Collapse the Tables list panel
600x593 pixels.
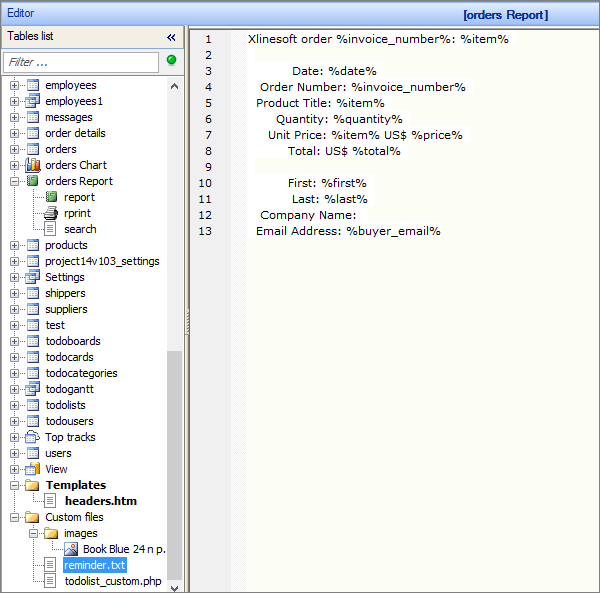(171, 37)
